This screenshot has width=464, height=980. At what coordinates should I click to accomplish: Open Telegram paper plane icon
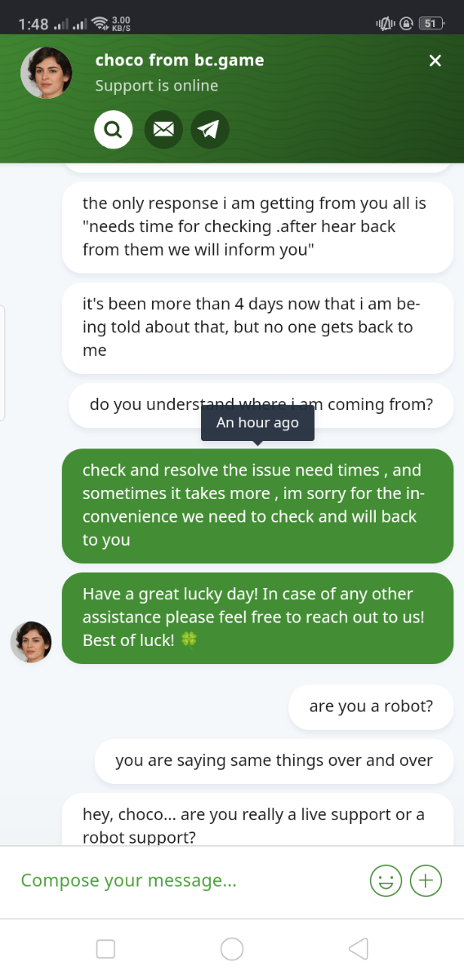(x=210, y=129)
